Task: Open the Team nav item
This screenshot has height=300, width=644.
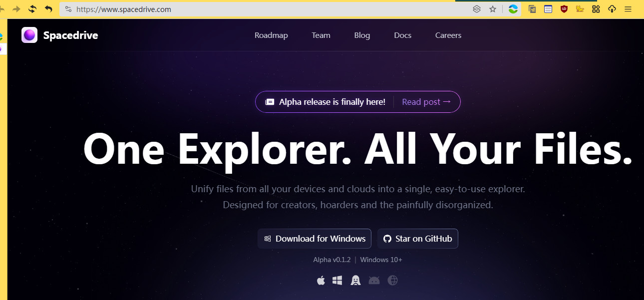Action: (321, 35)
